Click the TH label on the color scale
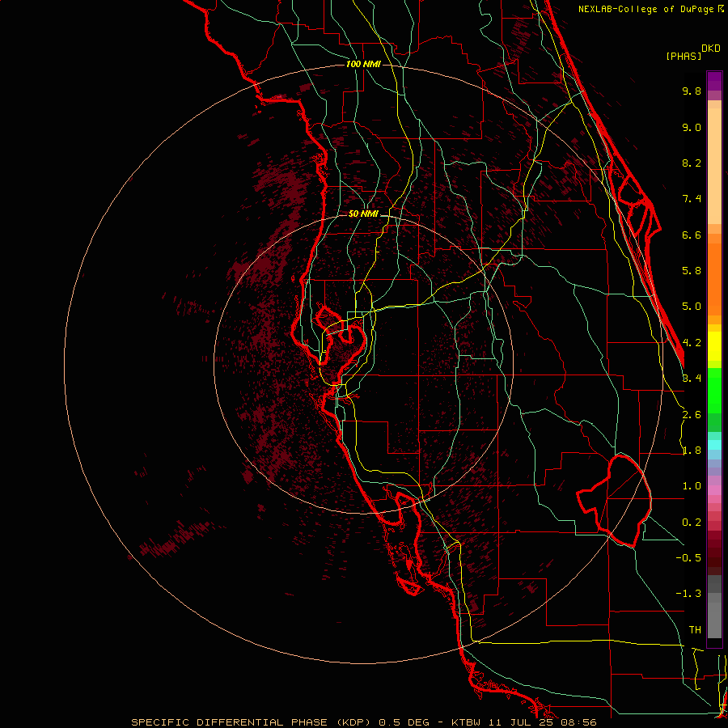 coord(695,630)
